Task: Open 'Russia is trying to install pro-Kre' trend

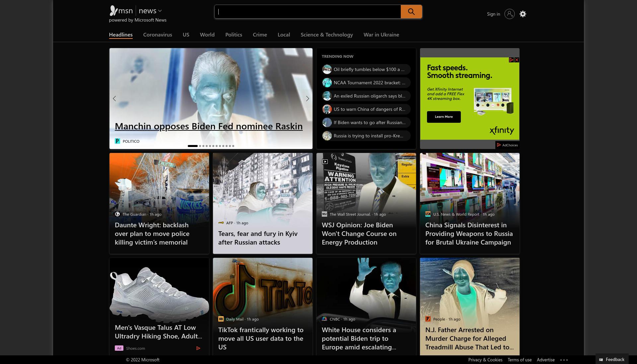Action: coord(366,136)
